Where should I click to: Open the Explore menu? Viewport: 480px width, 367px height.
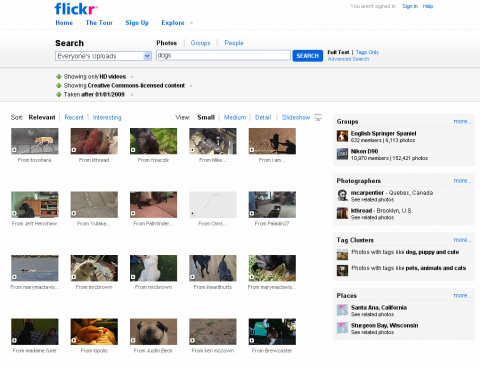[173, 23]
